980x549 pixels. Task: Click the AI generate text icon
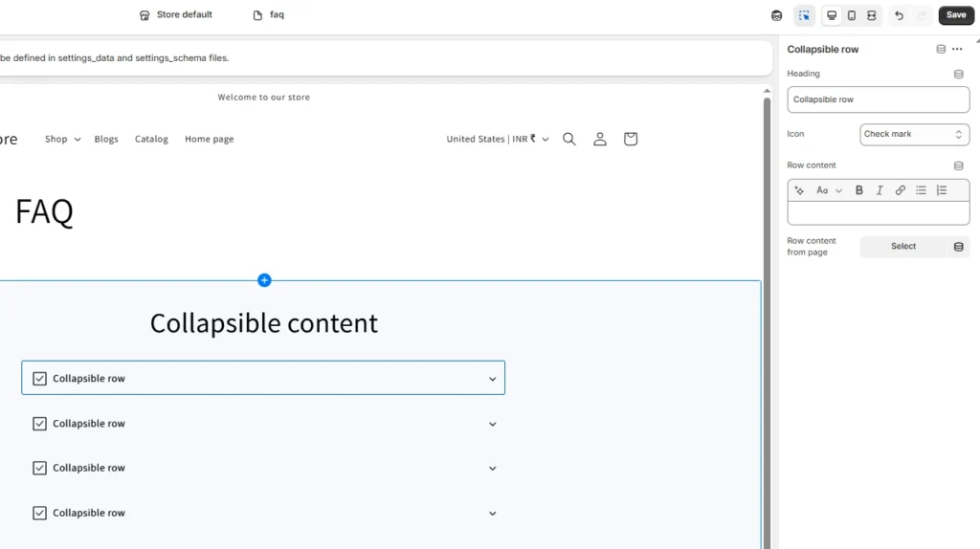click(x=799, y=190)
